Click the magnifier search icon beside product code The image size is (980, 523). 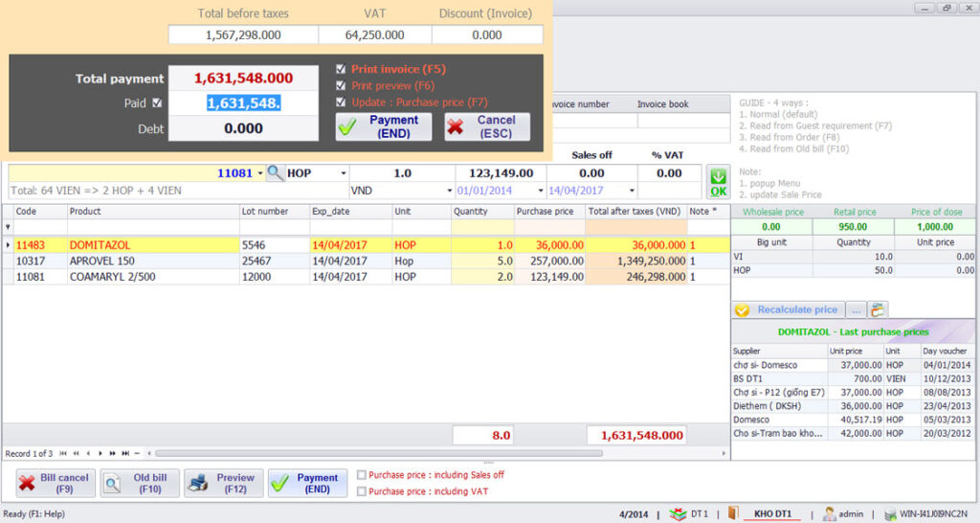click(x=275, y=173)
